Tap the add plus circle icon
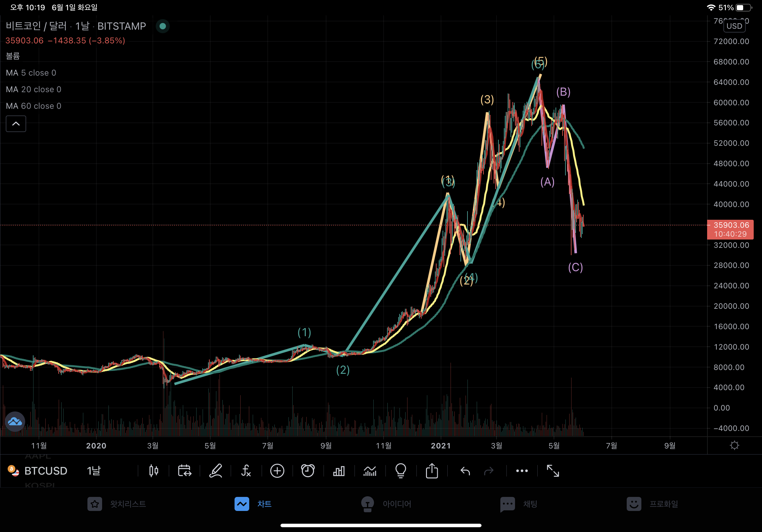Viewport: 762px width, 532px height. 277,471
